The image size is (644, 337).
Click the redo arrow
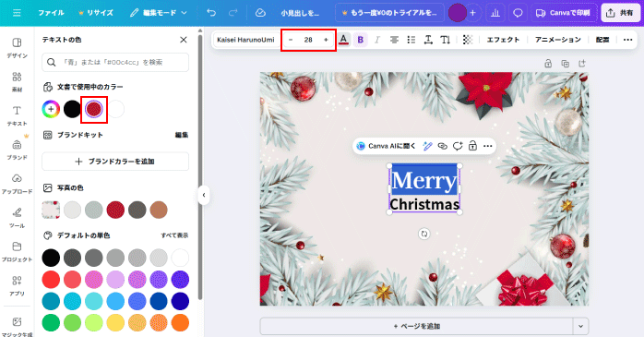click(233, 13)
